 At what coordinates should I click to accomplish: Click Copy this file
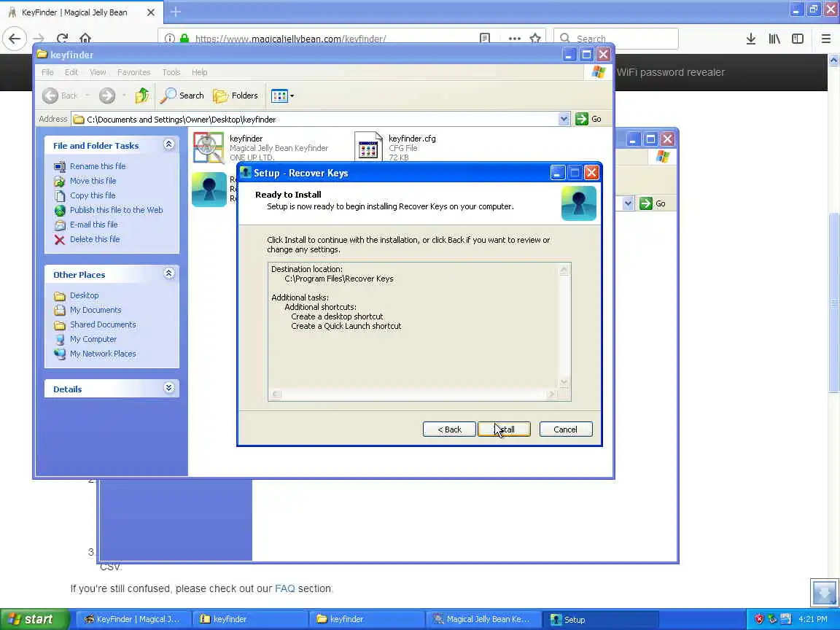tap(93, 195)
